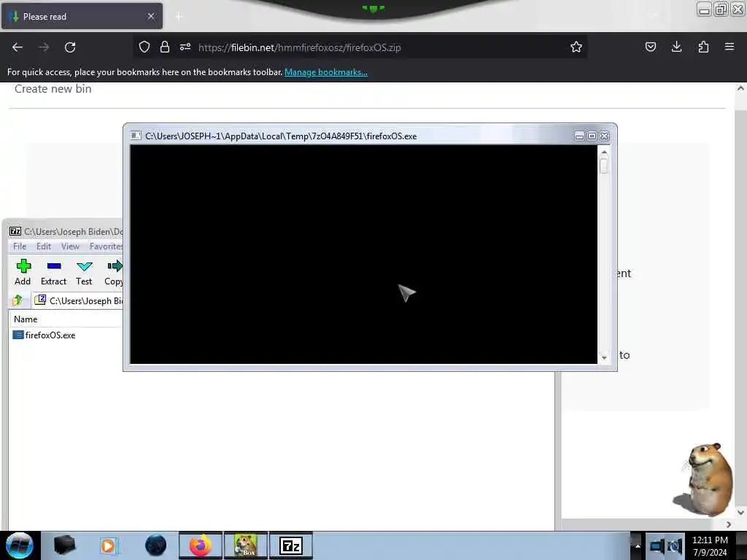
Task: Click the 7-Zip Test button
Action: [84, 273]
